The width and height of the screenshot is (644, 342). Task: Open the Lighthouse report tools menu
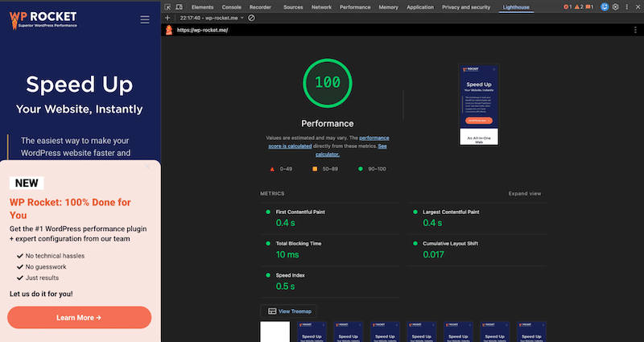coord(635,30)
